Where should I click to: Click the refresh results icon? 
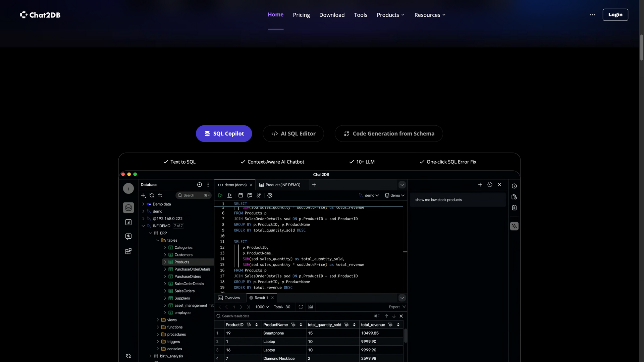point(301,307)
